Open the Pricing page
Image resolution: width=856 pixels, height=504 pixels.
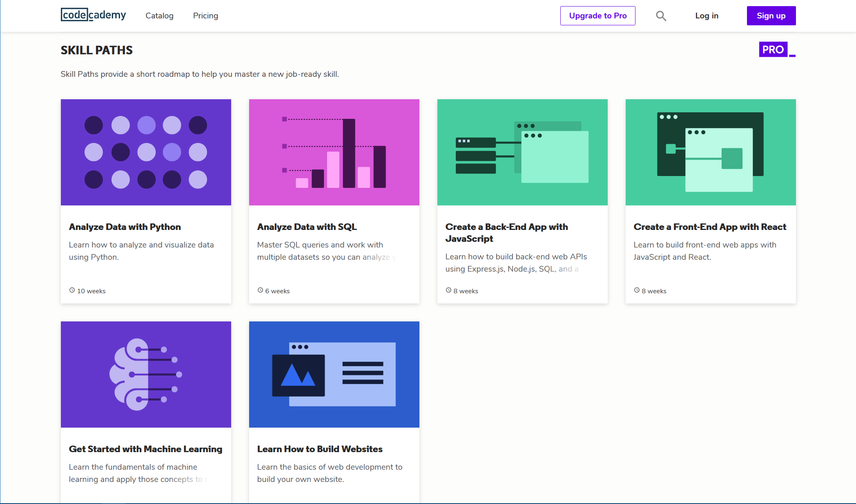click(205, 16)
